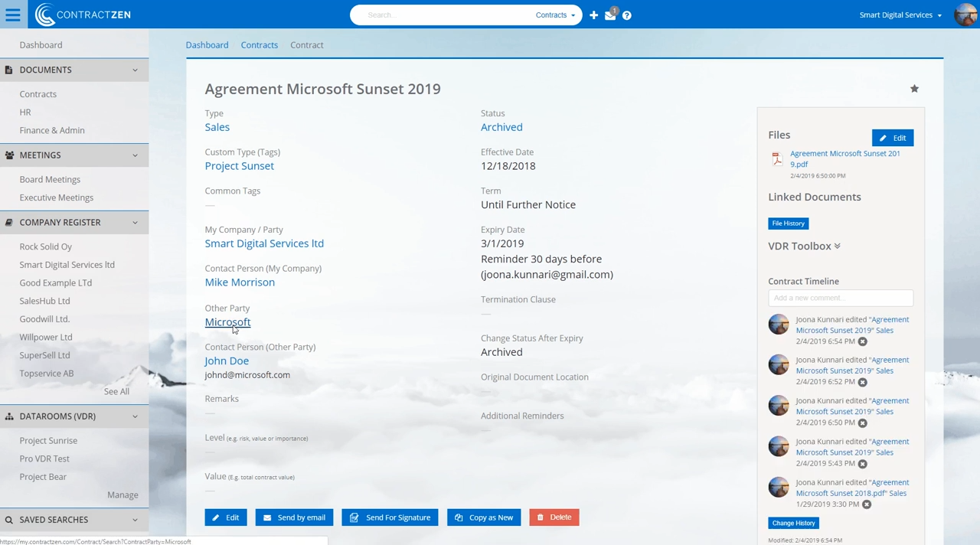The height and width of the screenshot is (545, 980).
Task: Click the Saved Searches magnifier icon
Action: [9, 520]
